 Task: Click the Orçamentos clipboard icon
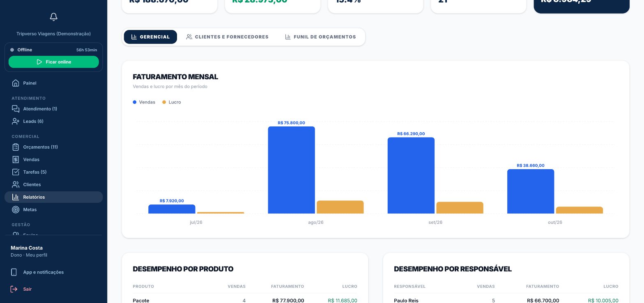click(x=16, y=147)
